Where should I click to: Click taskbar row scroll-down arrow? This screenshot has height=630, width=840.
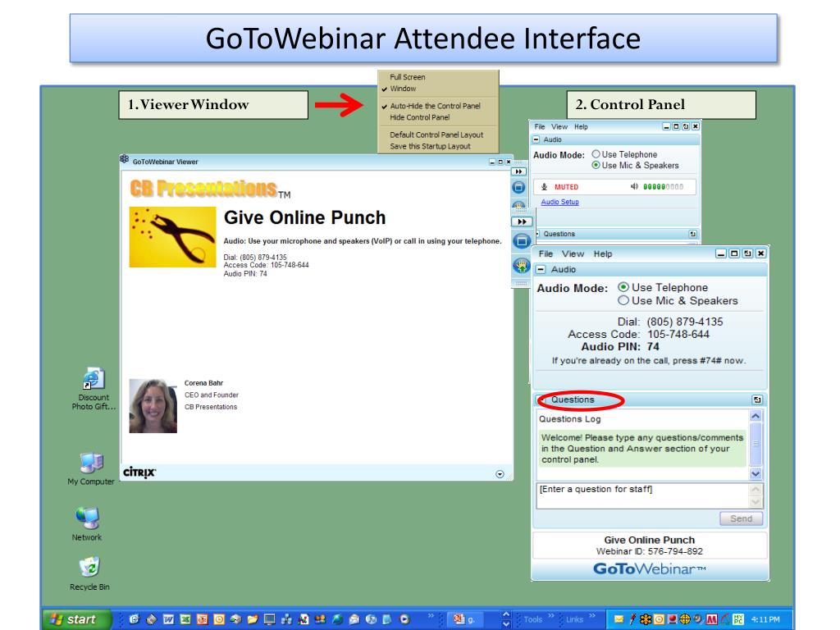[505, 624]
